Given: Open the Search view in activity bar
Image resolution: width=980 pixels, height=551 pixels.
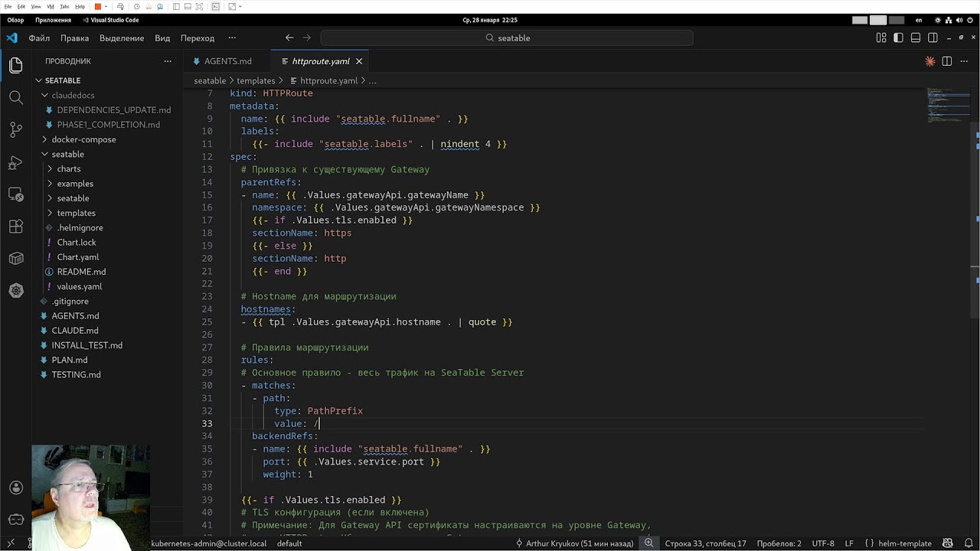Looking at the screenshot, I should (16, 97).
